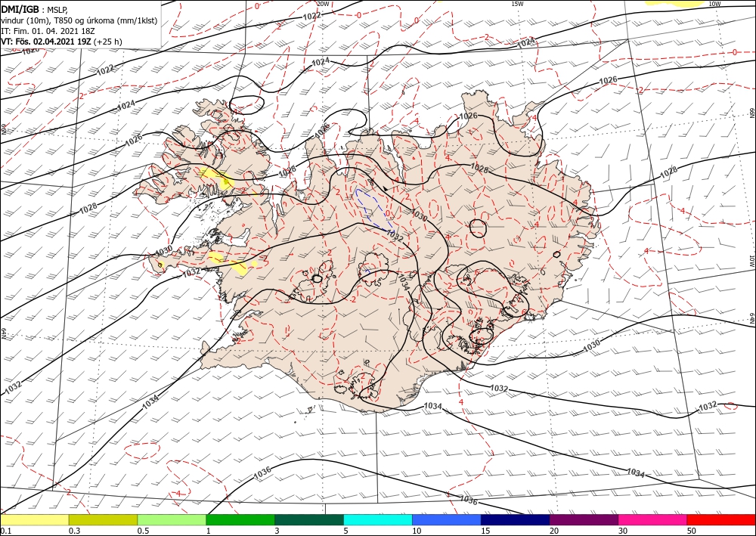
Task: Click the "10" legend scale value
Action: 417,531
